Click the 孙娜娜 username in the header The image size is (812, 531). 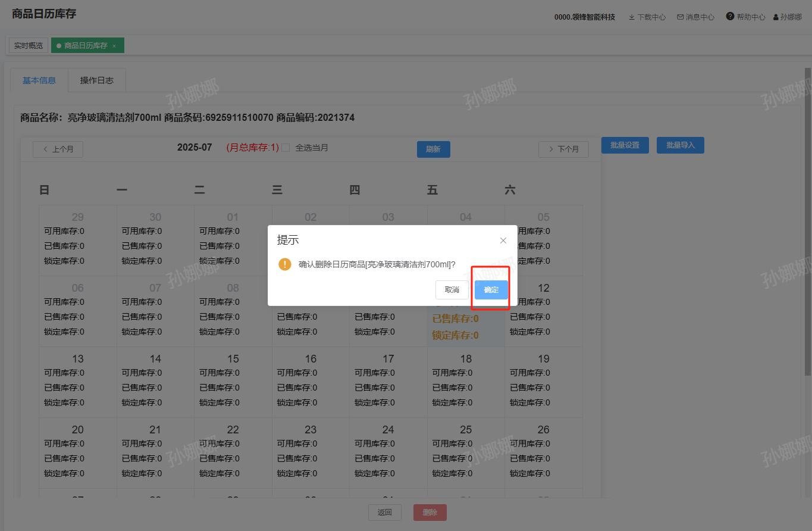[x=791, y=17]
